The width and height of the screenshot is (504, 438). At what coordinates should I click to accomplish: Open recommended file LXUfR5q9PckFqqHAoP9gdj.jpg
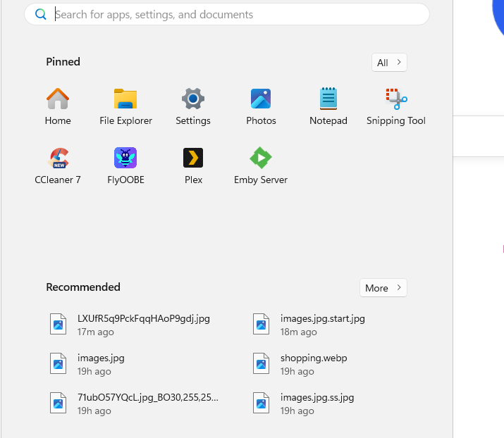pyautogui.click(x=134, y=325)
